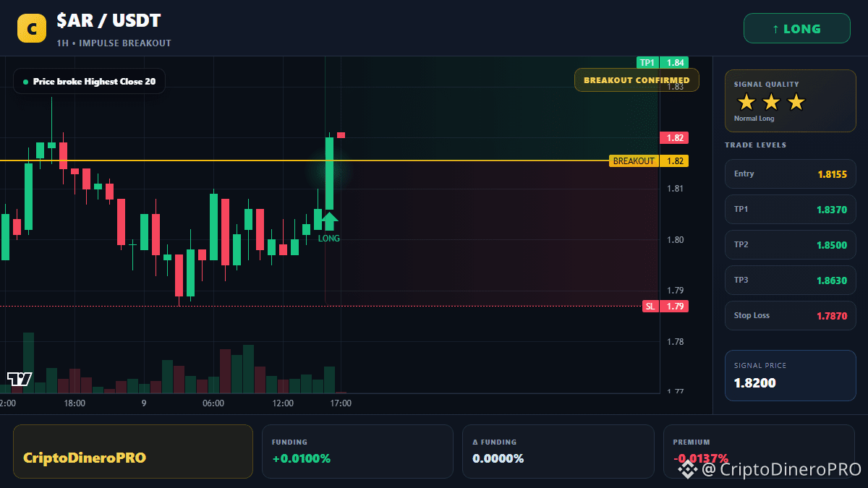Click the 17:00 time axis label

[x=341, y=403]
